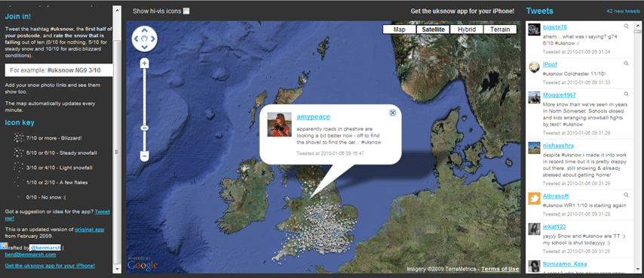Locate bigste78's tweet with magnifier icon

(627, 26)
